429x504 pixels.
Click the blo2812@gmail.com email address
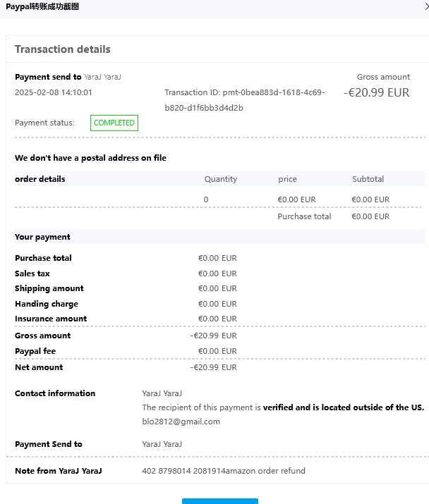coord(181,422)
